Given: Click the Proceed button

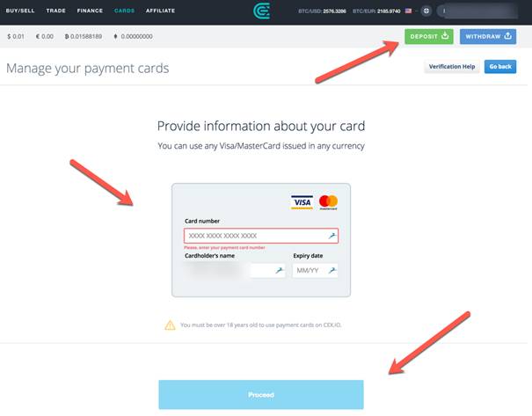Looking at the screenshot, I should (261, 395).
